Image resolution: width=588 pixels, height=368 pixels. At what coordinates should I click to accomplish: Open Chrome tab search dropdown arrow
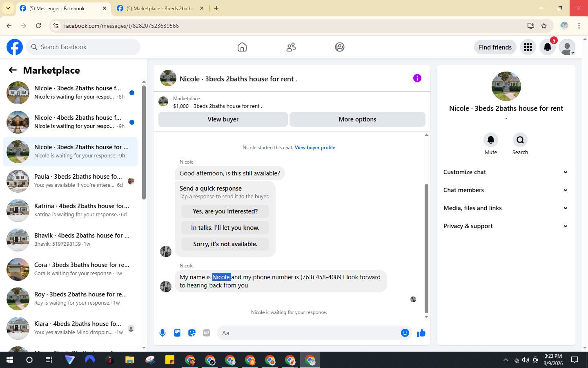coord(8,8)
